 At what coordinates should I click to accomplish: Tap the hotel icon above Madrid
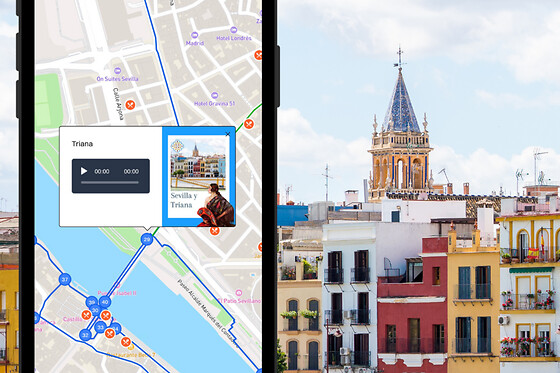(x=195, y=35)
